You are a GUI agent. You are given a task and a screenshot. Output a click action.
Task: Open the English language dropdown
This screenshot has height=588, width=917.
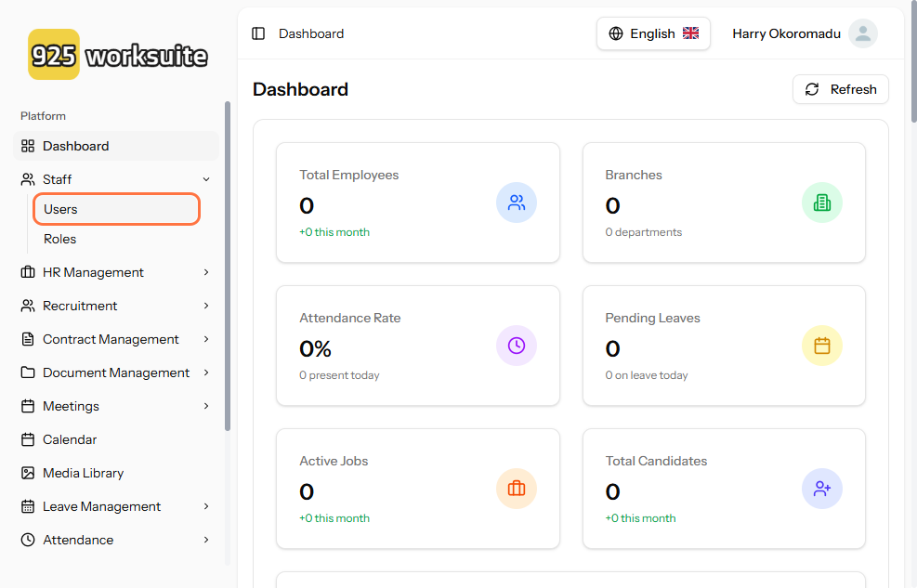point(653,33)
